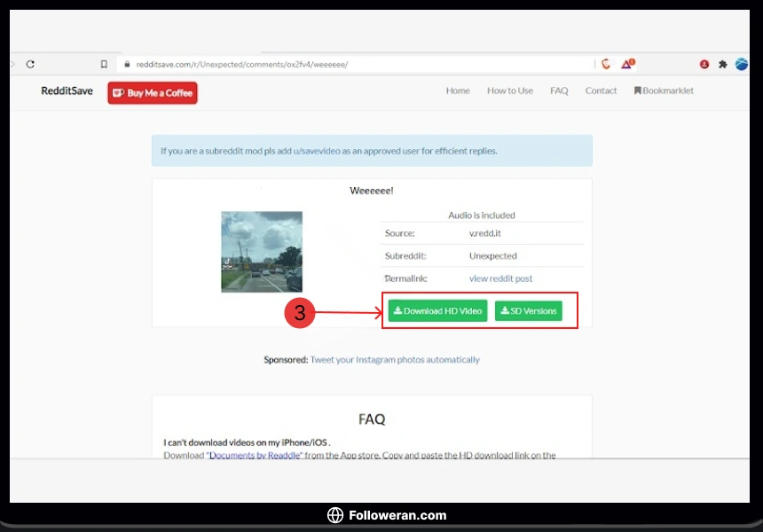Click the SD Versions button
Viewport: 763px width, 532px height.
click(529, 310)
